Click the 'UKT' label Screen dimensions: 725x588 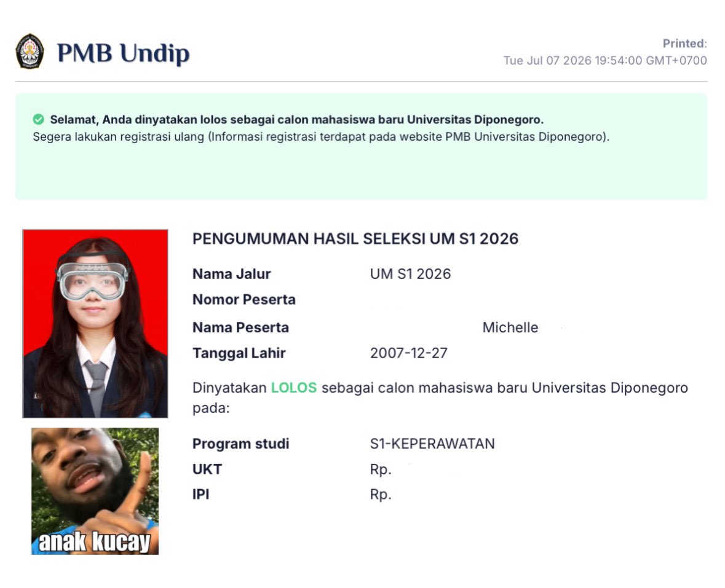point(207,469)
